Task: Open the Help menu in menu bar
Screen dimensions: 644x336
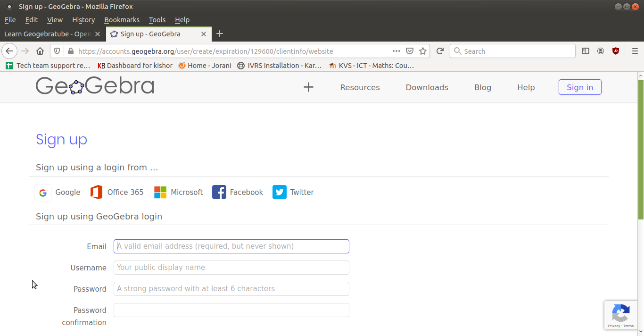Action: pos(182,20)
